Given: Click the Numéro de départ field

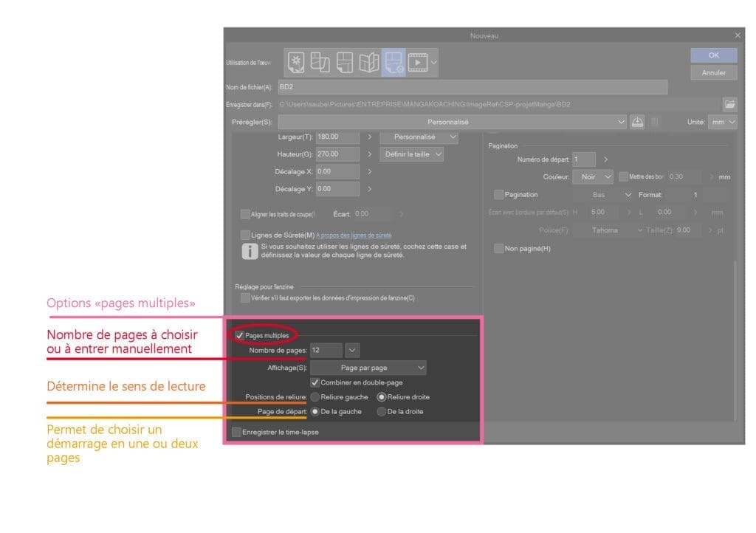Looking at the screenshot, I should click(x=584, y=159).
